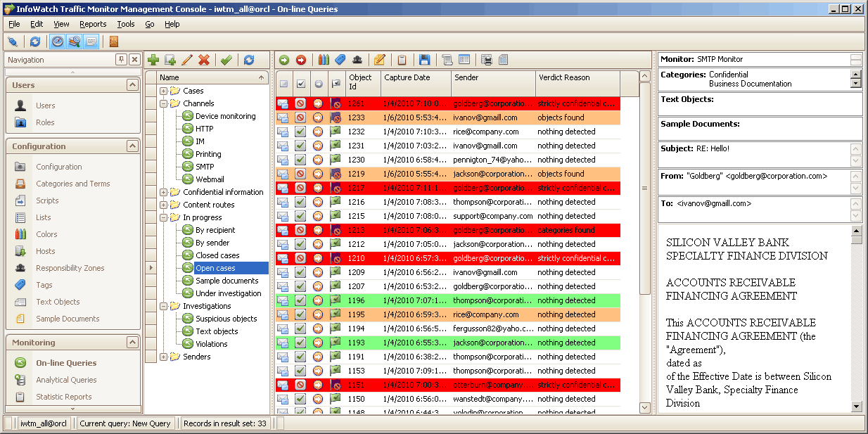This screenshot has width=868, height=434.
Task: Expand the Cases tree folder
Action: pyautogui.click(x=164, y=91)
